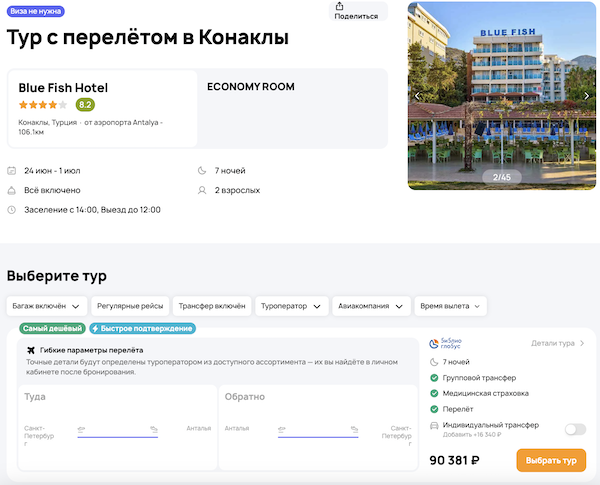Click the hotel photo thumbnail
600x485 pixels.
(x=502, y=96)
